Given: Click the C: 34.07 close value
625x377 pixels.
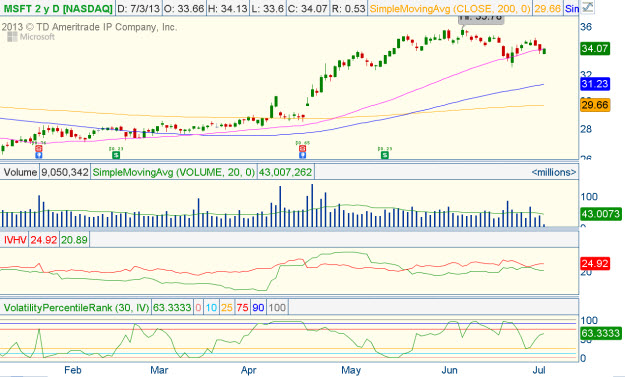Looking at the screenshot, I should tap(308, 8).
